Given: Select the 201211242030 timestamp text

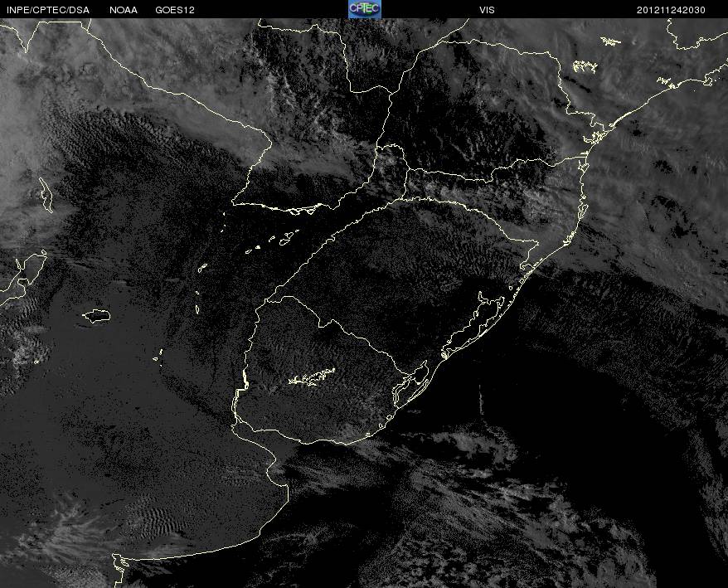Looking at the screenshot, I should 671,10.
